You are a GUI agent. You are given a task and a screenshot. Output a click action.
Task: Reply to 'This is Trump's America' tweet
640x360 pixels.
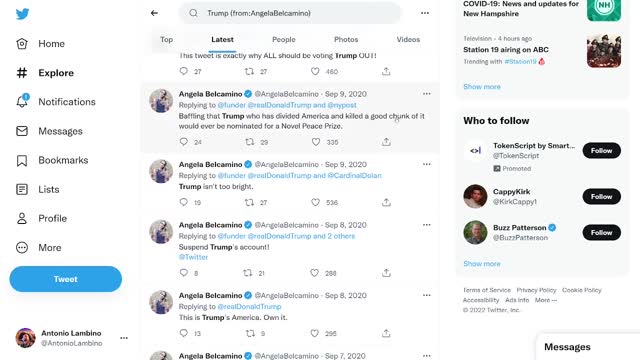(184, 333)
